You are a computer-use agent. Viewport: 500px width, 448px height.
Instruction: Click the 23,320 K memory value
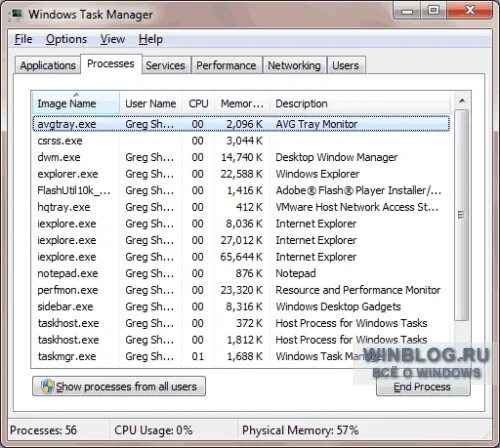pyautogui.click(x=242, y=290)
